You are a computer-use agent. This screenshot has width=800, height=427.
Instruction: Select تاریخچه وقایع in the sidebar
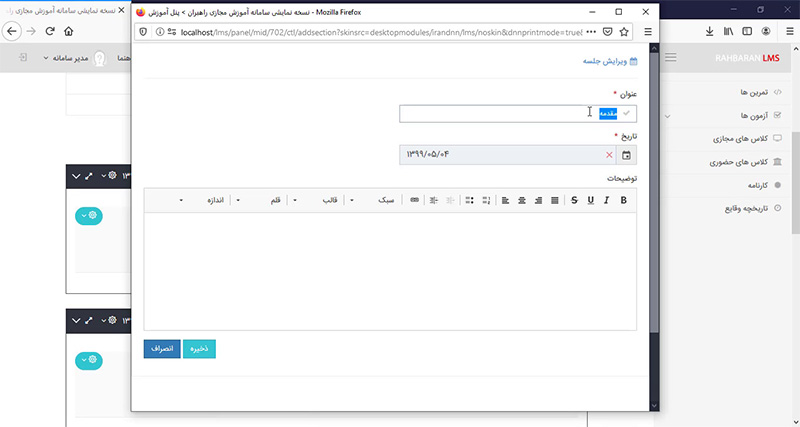click(x=735, y=209)
